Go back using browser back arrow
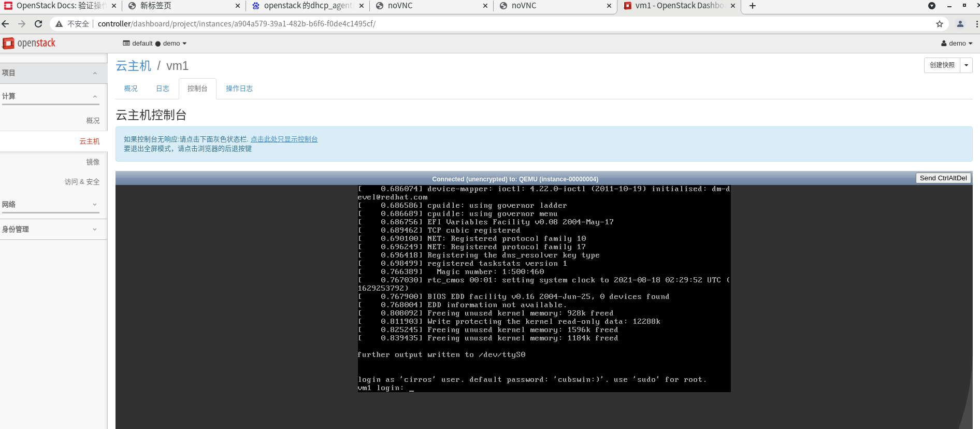980x429 pixels. pyautogui.click(x=5, y=24)
